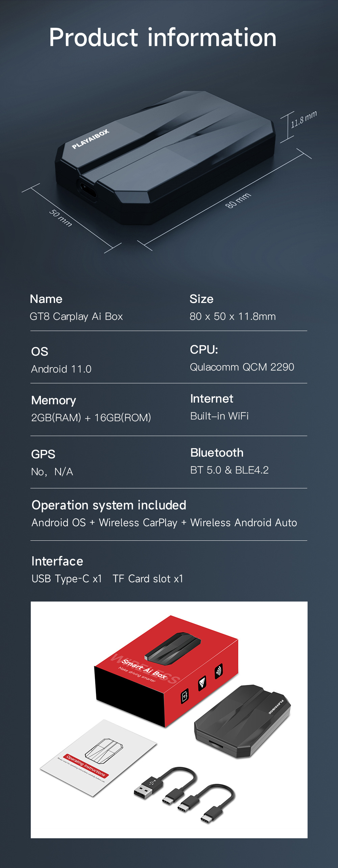Viewport: 338px width, 868px height.
Task: Click the navigation arrow icon on red box
Action: pos(202,683)
